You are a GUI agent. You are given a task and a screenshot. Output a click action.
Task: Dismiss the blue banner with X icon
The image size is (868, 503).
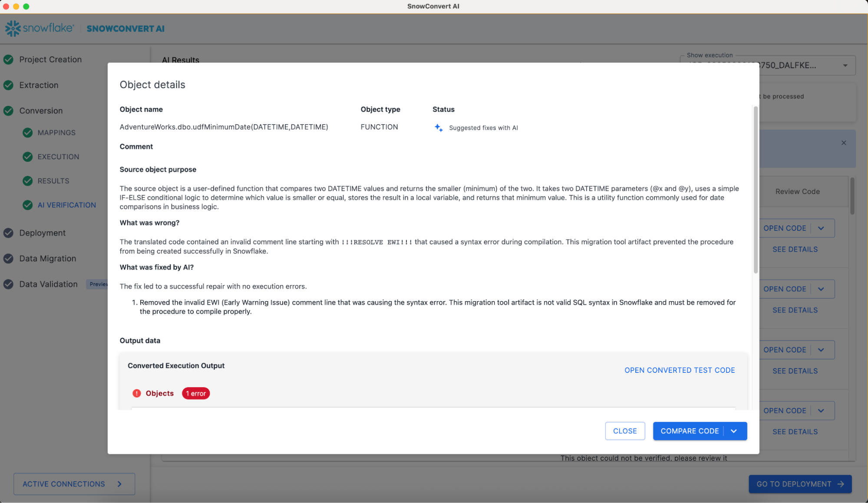(x=844, y=143)
